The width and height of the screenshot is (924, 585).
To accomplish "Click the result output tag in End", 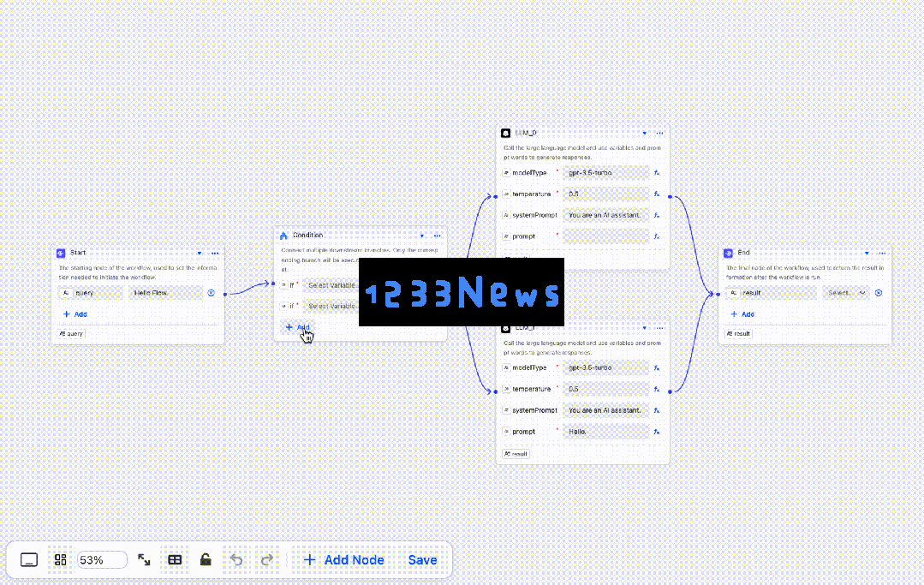I will click(738, 333).
